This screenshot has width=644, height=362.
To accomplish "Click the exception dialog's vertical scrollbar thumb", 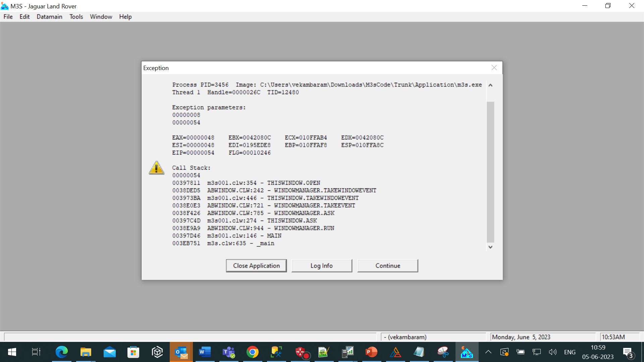I will [490, 172].
